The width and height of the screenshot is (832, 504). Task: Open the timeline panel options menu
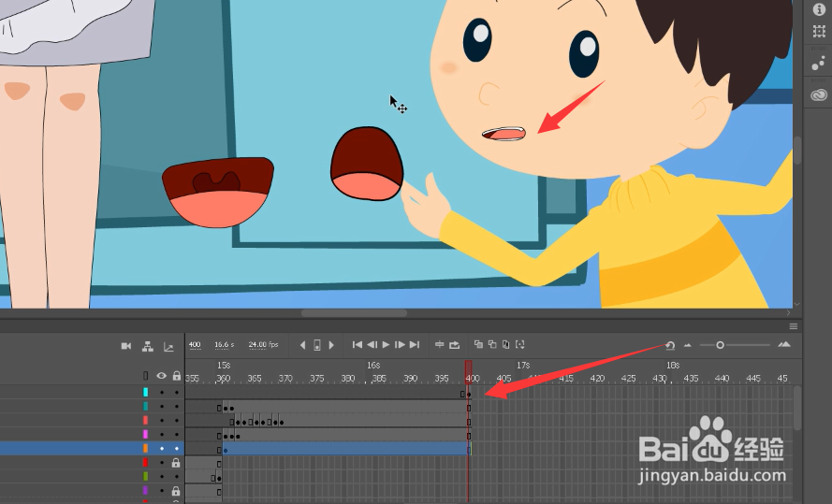point(794,326)
